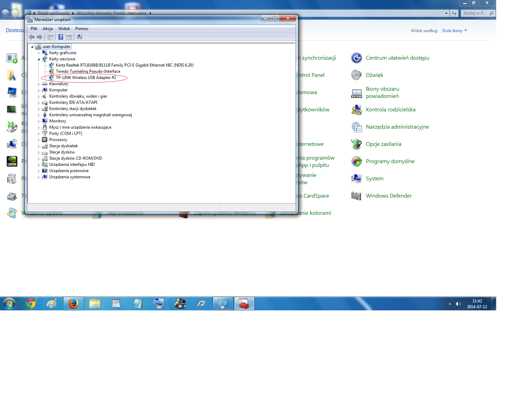The width and height of the screenshot is (532, 399).
Task: Open the Akcja menu
Action: click(x=48, y=29)
